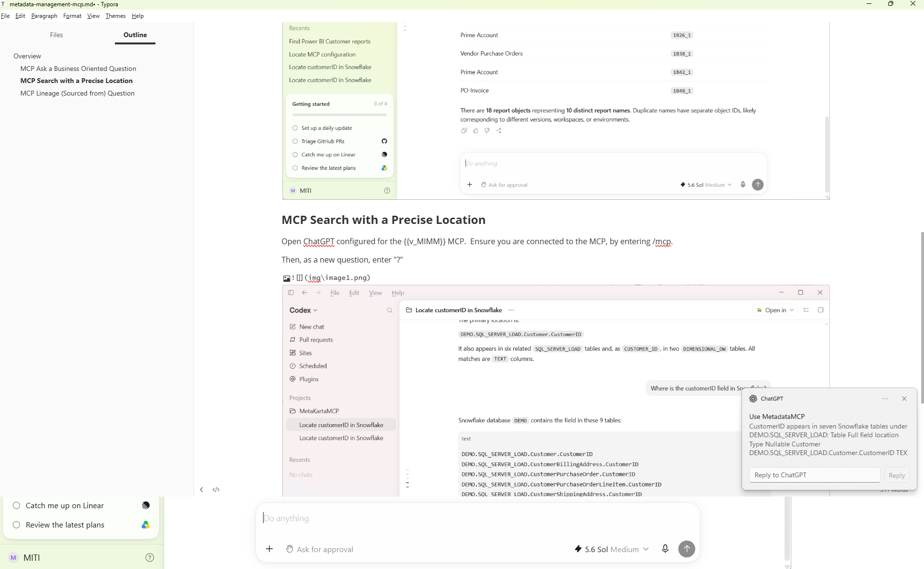
Task: Expand the Codex dropdown chevron
Action: (x=316, y=310)
